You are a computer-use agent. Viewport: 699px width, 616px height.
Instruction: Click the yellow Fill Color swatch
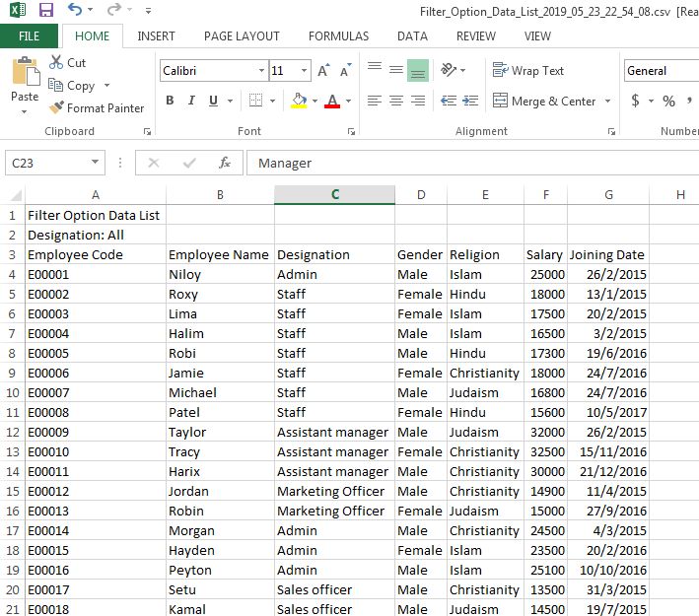[x=299, y=101]
